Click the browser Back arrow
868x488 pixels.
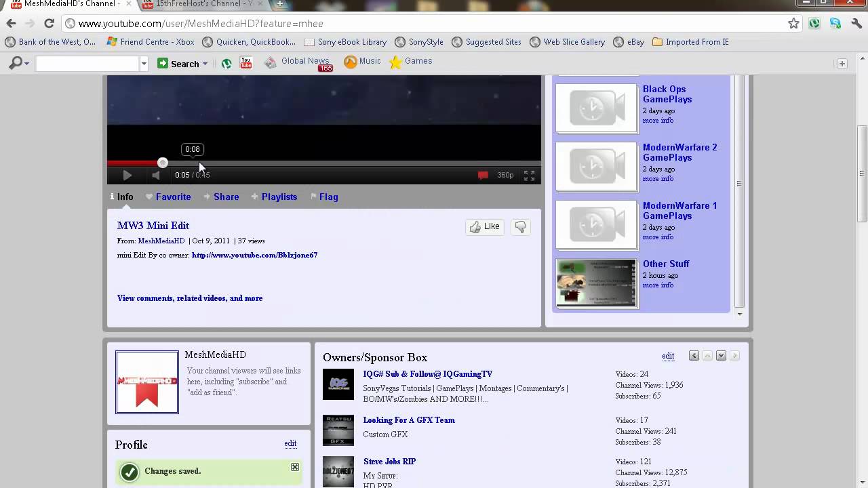[12, 23]
